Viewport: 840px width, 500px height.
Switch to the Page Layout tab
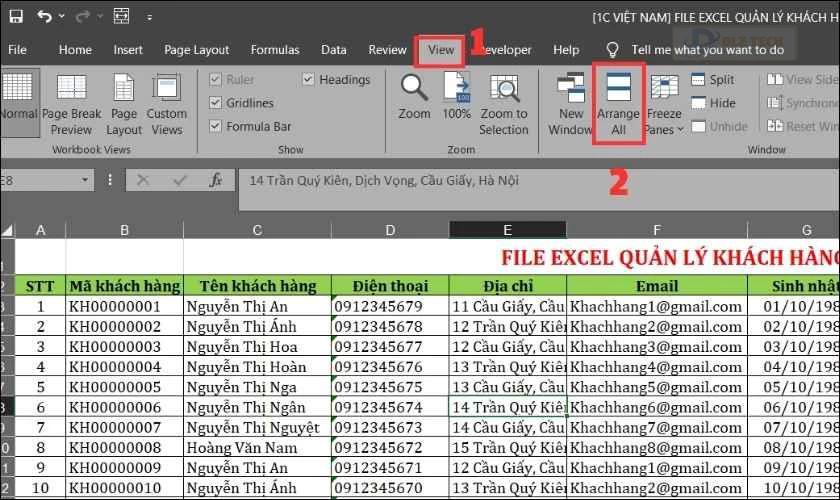coord(197,50)
